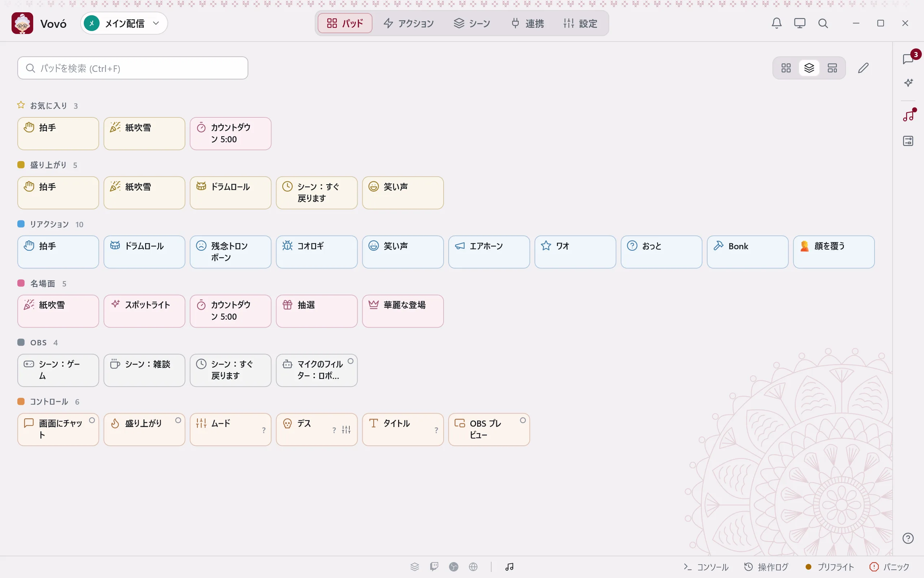Image resolution: width=924 pixels, height=578 pixels.
Task: Toggle マイクのフィルター robot pad
Action: tap(317, 370)
